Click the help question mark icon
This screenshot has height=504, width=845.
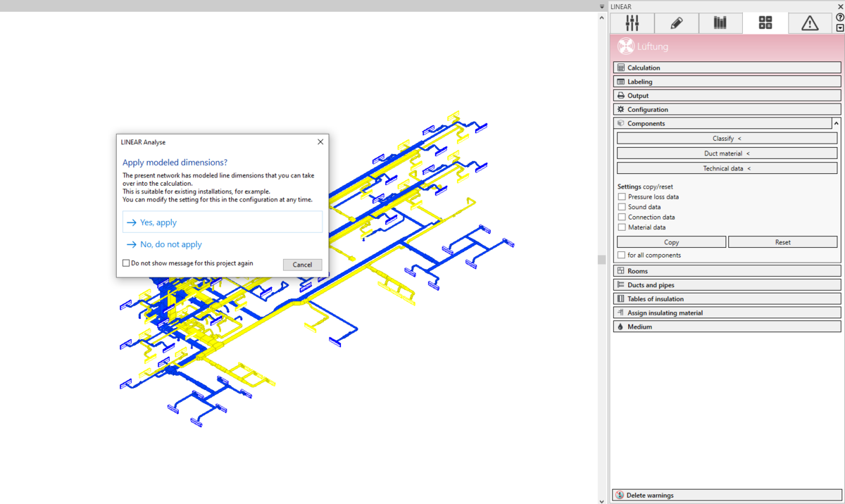pyautogui.click(x=839, y=18)
